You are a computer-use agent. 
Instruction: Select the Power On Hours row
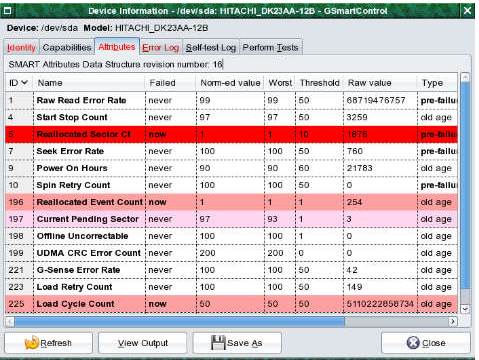pyautogui.click(x=231, y=168)
